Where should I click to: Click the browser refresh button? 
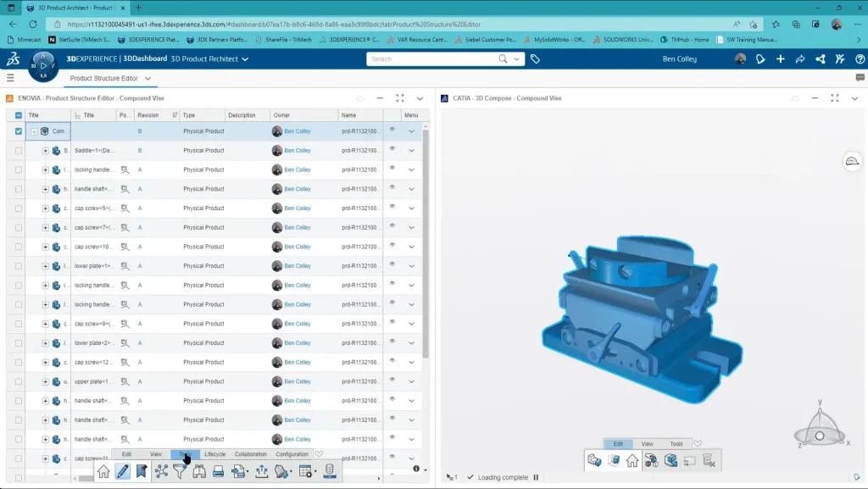point(33,25)
